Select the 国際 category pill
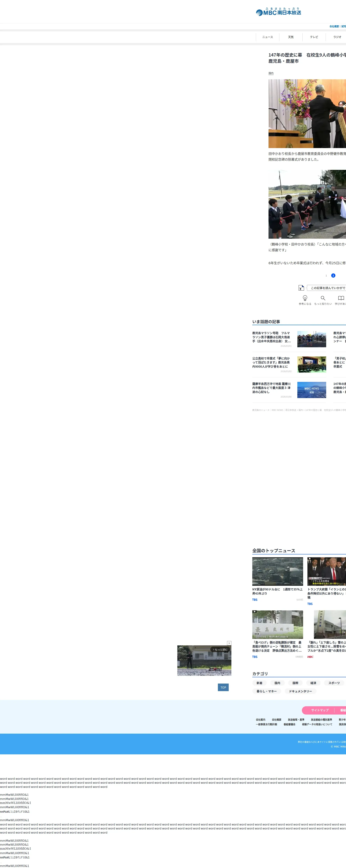346x868 pixels. point(295,683)
